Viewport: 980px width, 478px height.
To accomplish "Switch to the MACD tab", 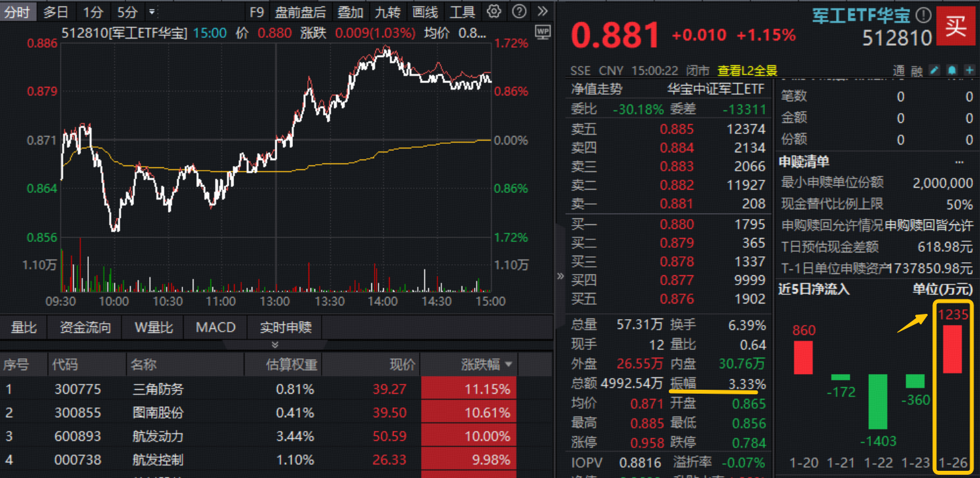I will click(215, 327).
